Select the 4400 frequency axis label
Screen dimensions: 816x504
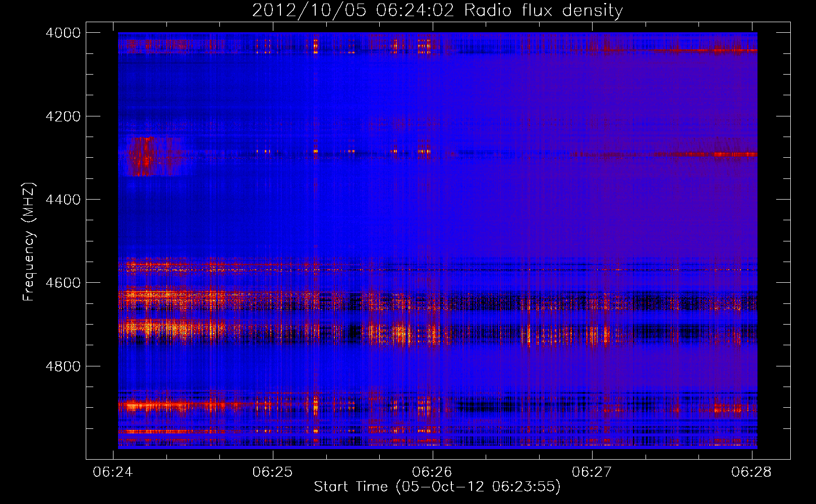[63, 200]
